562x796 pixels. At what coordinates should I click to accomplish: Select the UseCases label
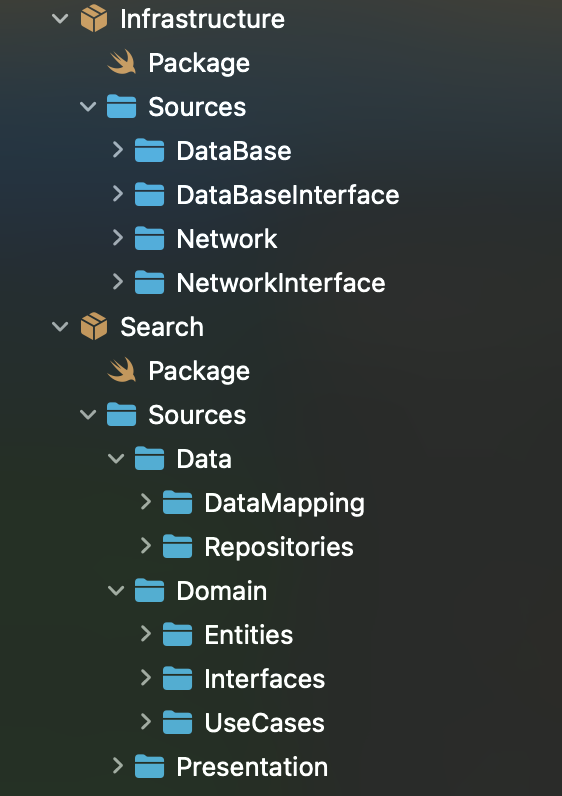click(x=265, y=723)
